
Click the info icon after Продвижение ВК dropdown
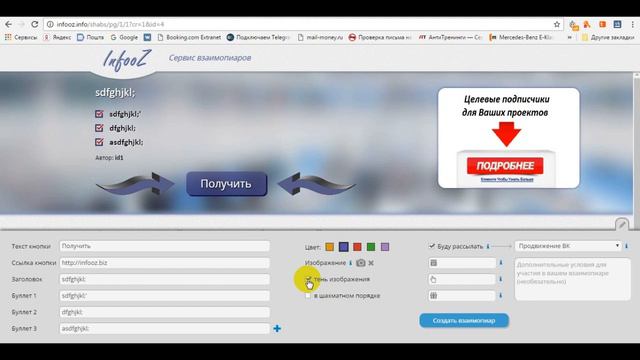click(627, 246)
